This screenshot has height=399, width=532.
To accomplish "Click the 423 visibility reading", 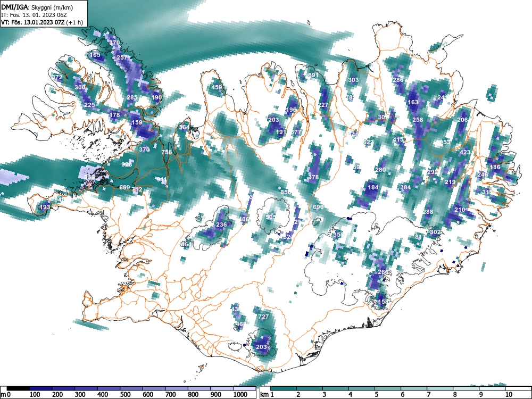I will pos(465,152).
